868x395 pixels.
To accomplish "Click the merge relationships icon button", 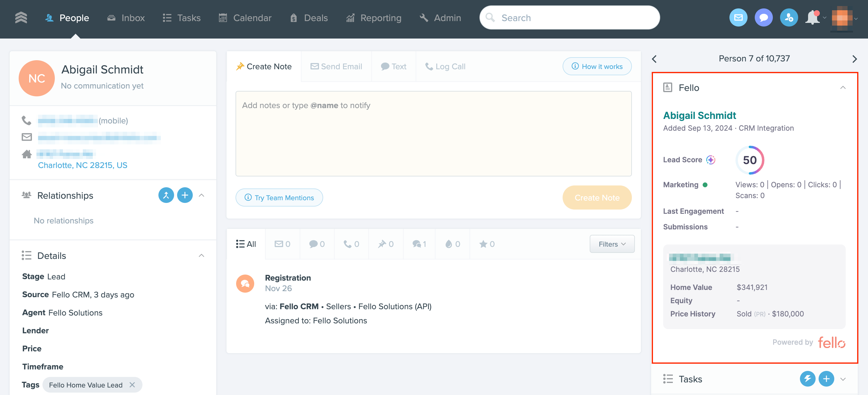I will pyautogui.click(x=166, y=195).
